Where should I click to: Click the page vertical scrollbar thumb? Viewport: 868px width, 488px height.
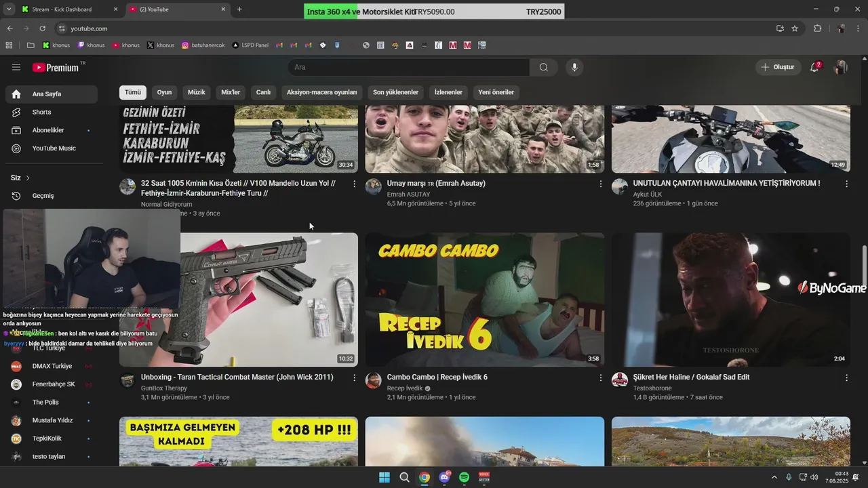point(864,266)
